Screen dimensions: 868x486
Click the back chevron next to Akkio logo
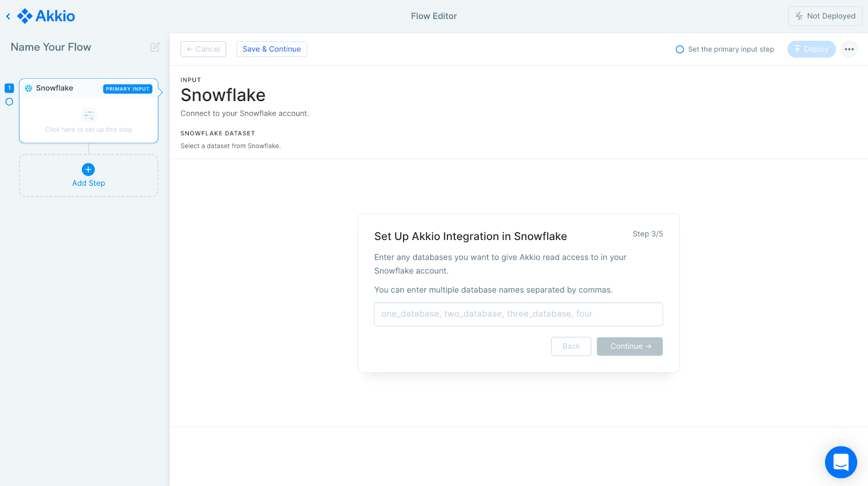8,16
